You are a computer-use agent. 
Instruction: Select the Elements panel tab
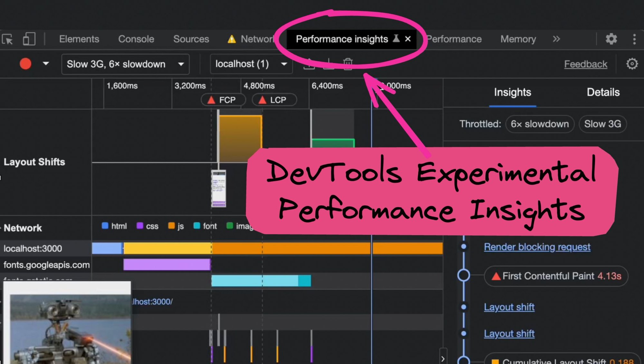click(x=78, y=39)
